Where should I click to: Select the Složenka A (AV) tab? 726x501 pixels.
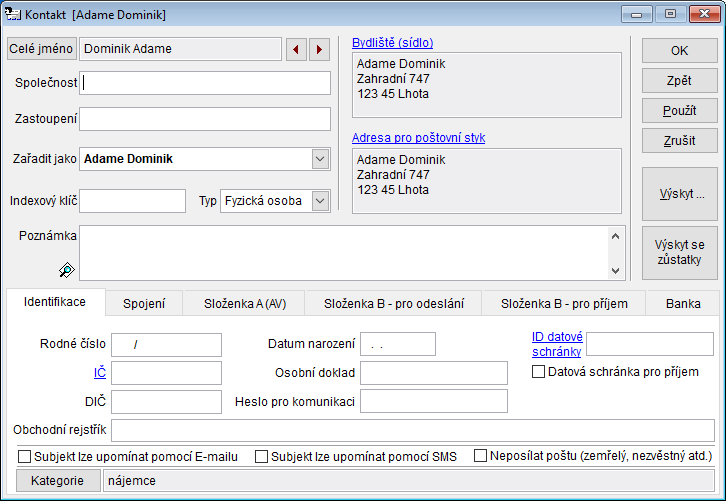pyautogui.click(x=245, y=303)
